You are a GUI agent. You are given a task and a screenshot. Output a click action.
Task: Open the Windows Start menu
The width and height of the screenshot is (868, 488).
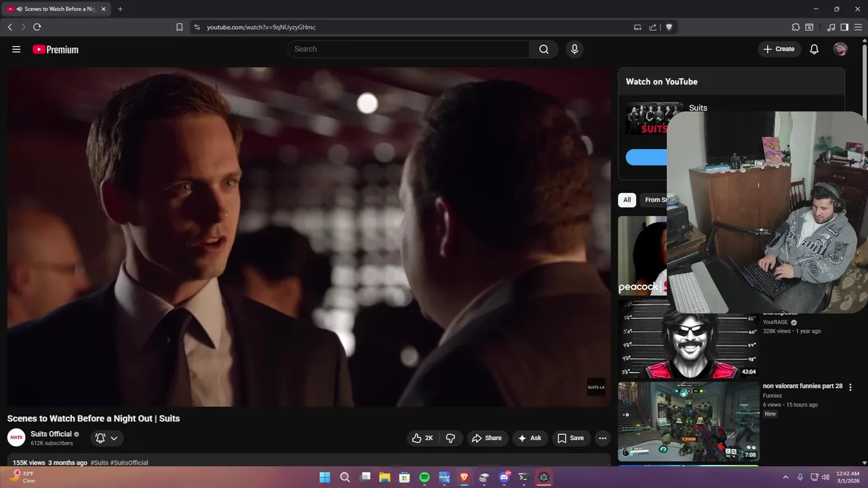pos(325,477)
